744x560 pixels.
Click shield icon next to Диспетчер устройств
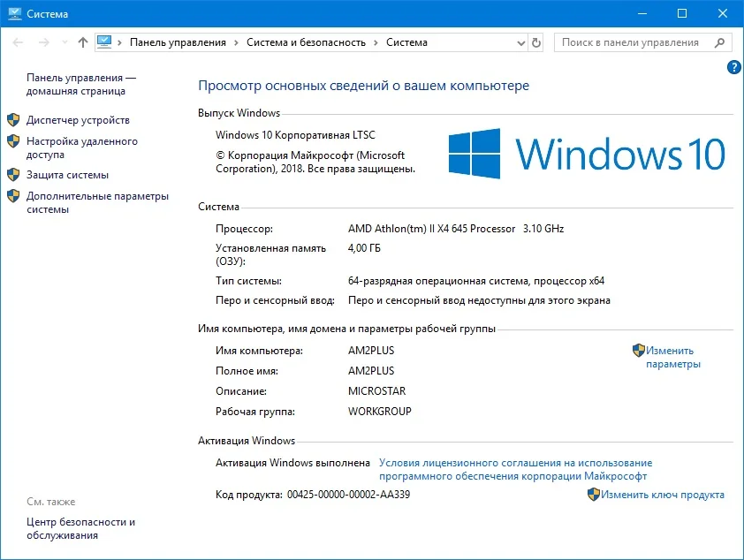pyautogui.click(x=13, y=120)
